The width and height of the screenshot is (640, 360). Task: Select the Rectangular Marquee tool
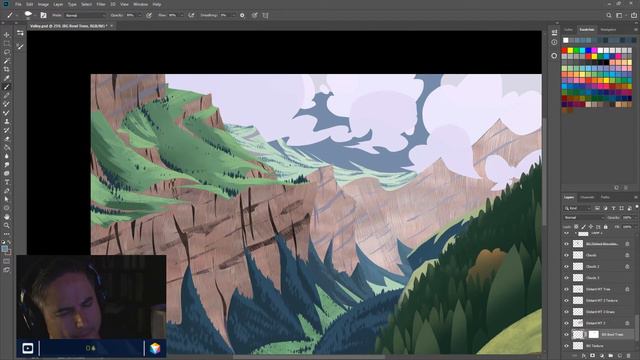(x=7, y=43)
